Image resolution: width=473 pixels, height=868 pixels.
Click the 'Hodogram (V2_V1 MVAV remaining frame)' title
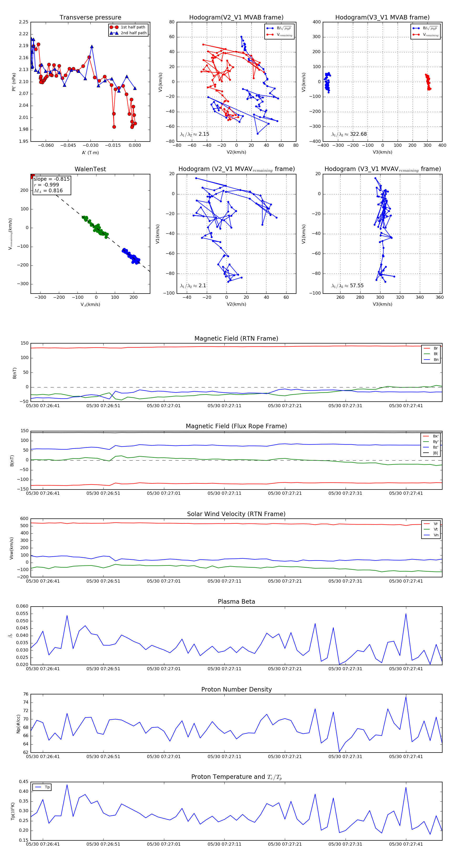[236, 169]
